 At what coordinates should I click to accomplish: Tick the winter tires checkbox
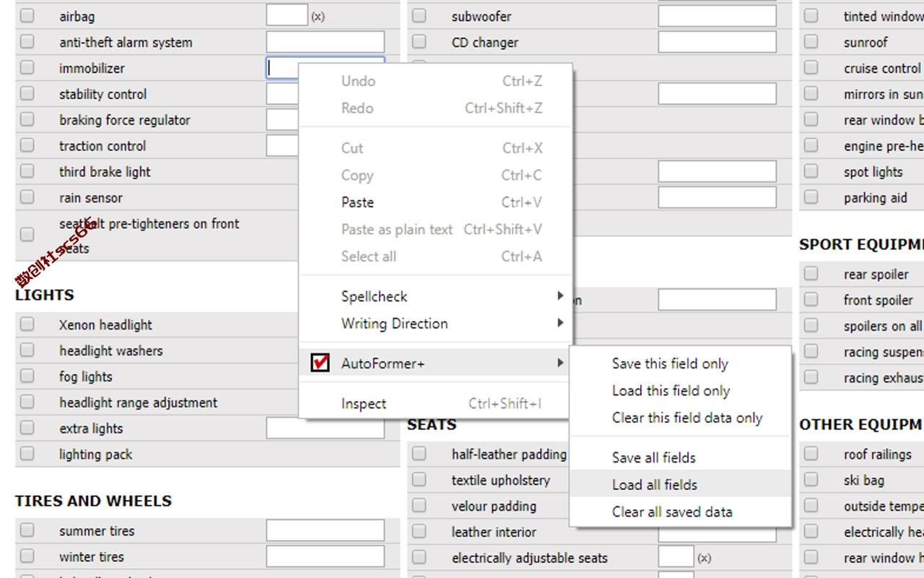[27, 556]
